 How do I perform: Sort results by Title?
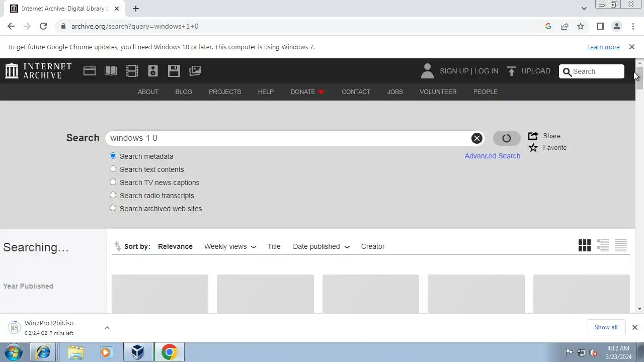(x=274, y=246)
